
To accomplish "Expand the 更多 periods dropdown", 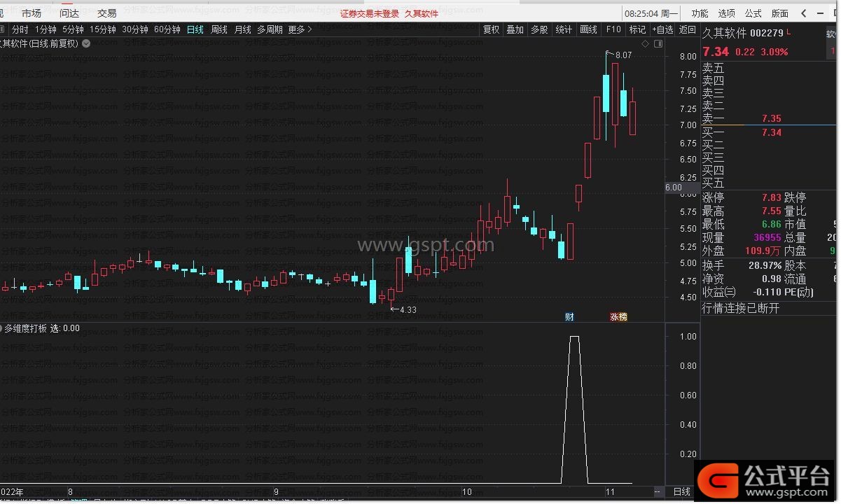I will pyautogui.click(x=300, y=29).
